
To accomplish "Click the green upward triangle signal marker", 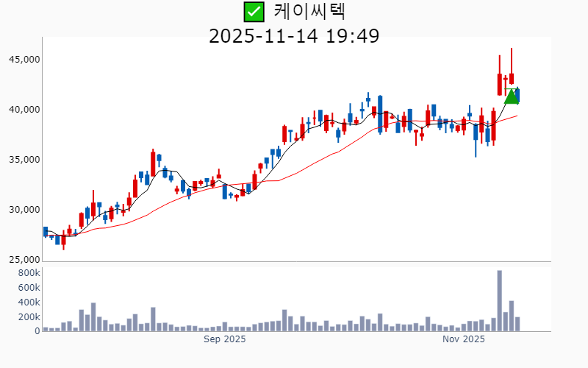I will coord(512,96).
